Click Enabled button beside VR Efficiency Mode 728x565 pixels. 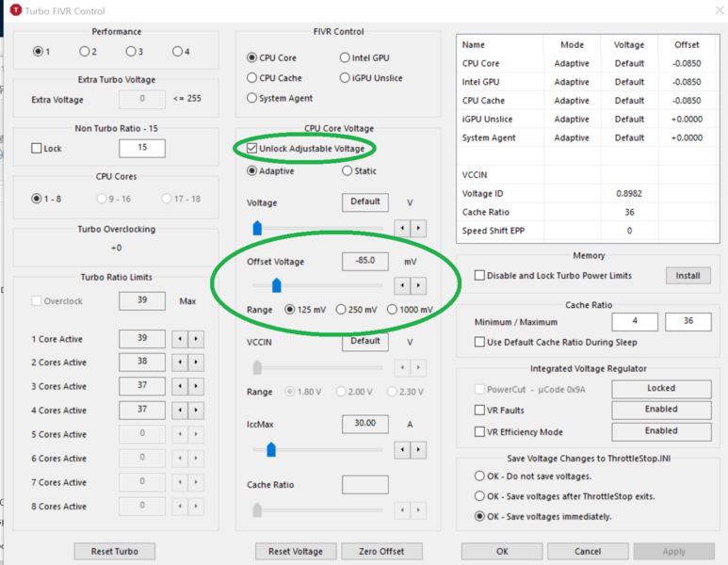[x=662, y=432]
